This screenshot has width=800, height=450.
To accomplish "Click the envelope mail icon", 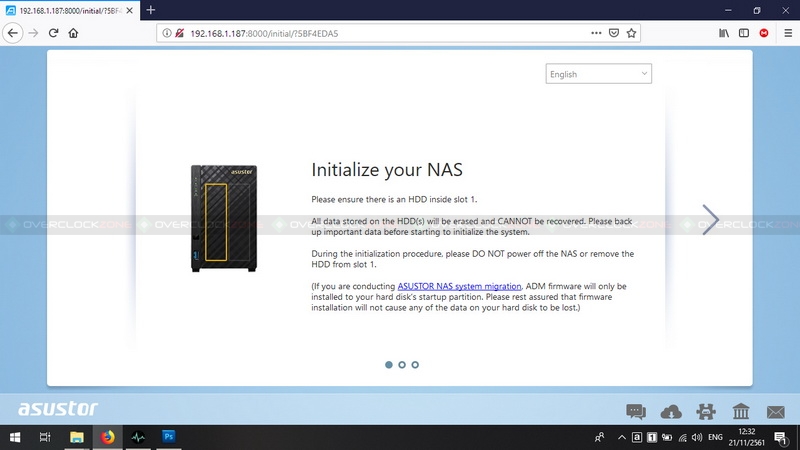I will tap(776, 411).
